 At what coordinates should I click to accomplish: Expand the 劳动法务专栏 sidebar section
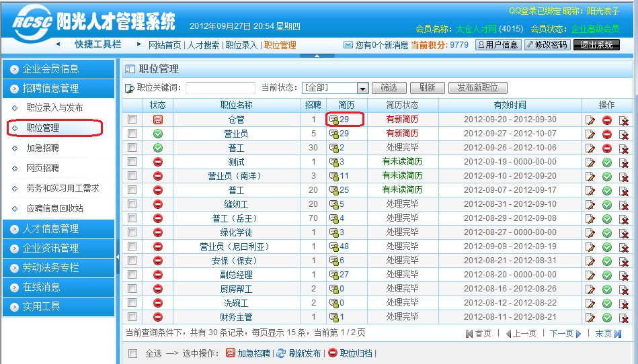click(x=58, y=267)
